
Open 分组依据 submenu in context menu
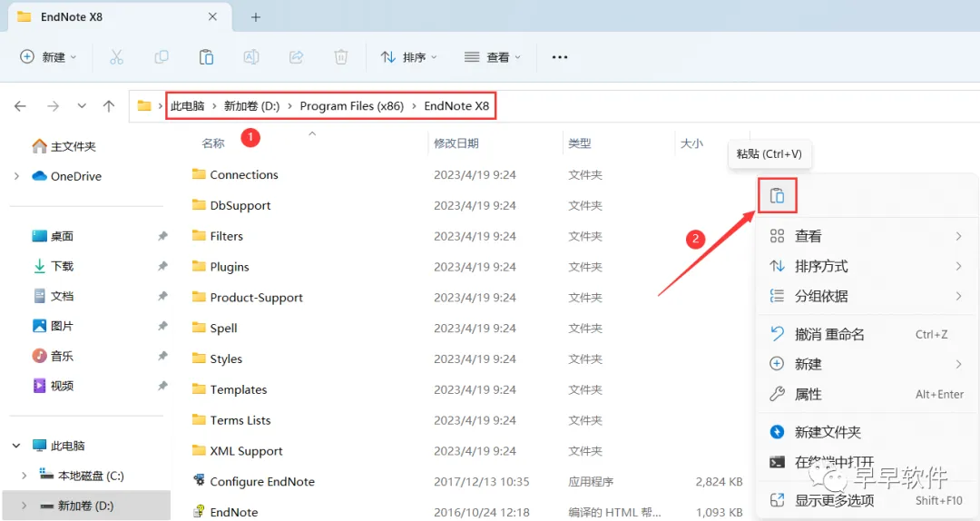tap(867, 297)
